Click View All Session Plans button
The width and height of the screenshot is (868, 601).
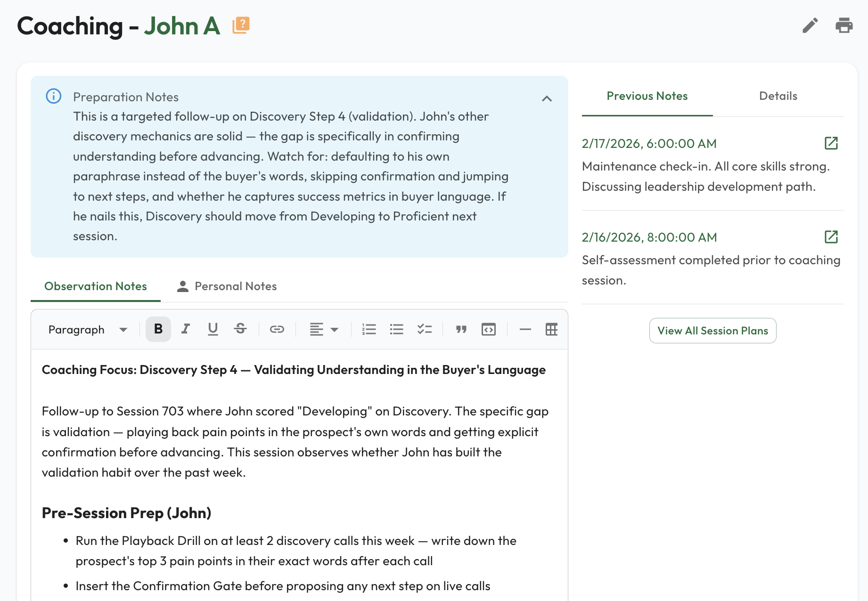coord(712,331)
